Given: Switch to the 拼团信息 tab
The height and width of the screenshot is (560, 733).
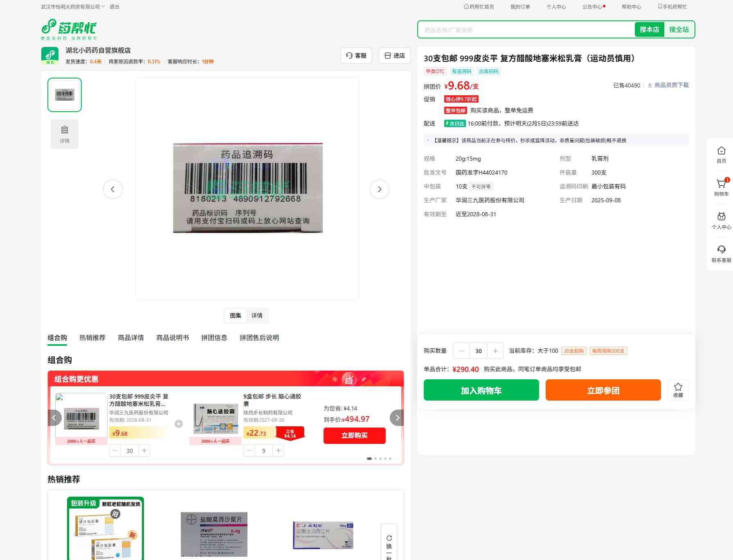Looking at the screenshot, I should [x=214, y=338].
